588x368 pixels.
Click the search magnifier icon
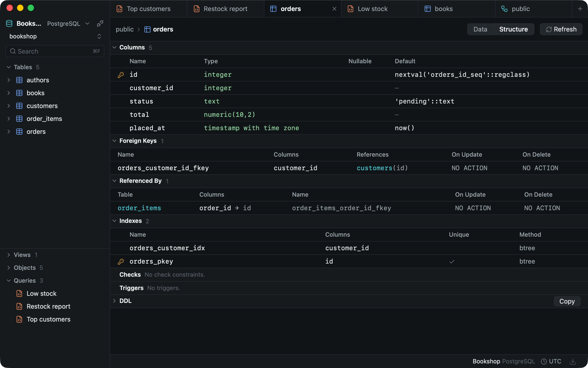coord(13,51)
